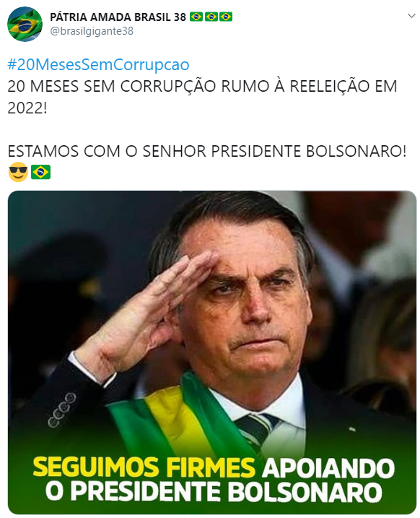Open the PÁTRIA AMADA BRASIL 38 profile name

click(118, 17)
